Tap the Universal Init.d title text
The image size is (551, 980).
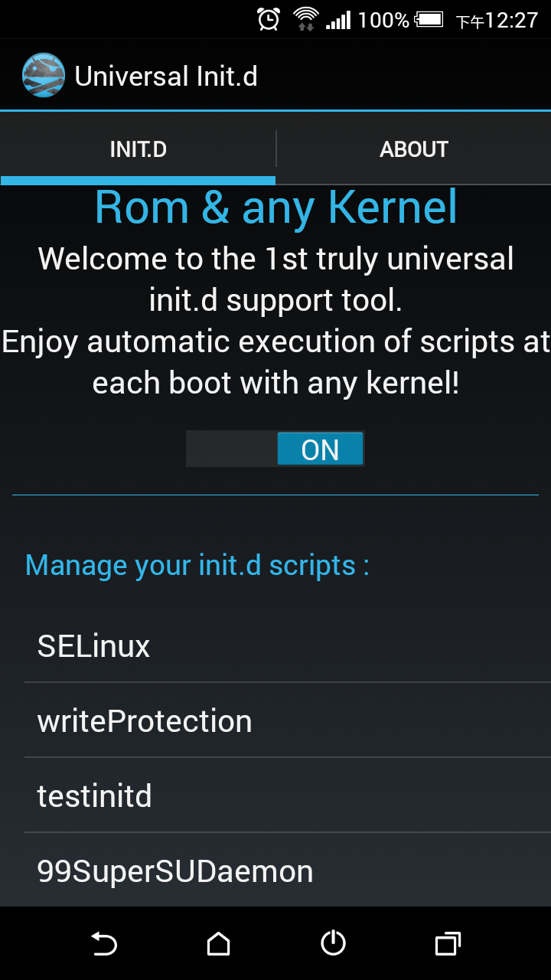(166, 76)
